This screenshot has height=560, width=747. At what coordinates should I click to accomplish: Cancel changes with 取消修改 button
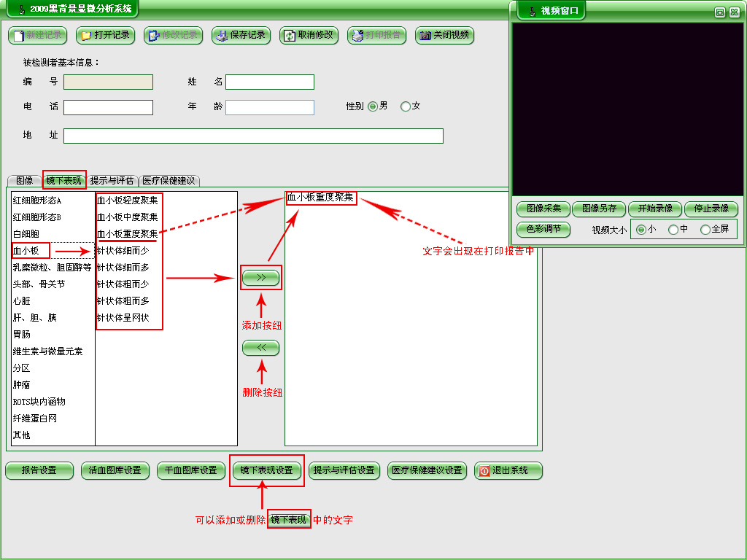(308, 35)
